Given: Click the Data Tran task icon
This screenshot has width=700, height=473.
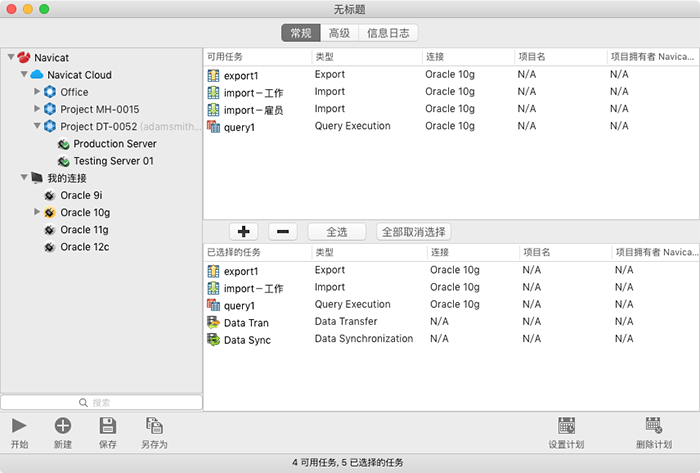Looking at the screenshot, I should pyautogui.click(x=213, y=322).
